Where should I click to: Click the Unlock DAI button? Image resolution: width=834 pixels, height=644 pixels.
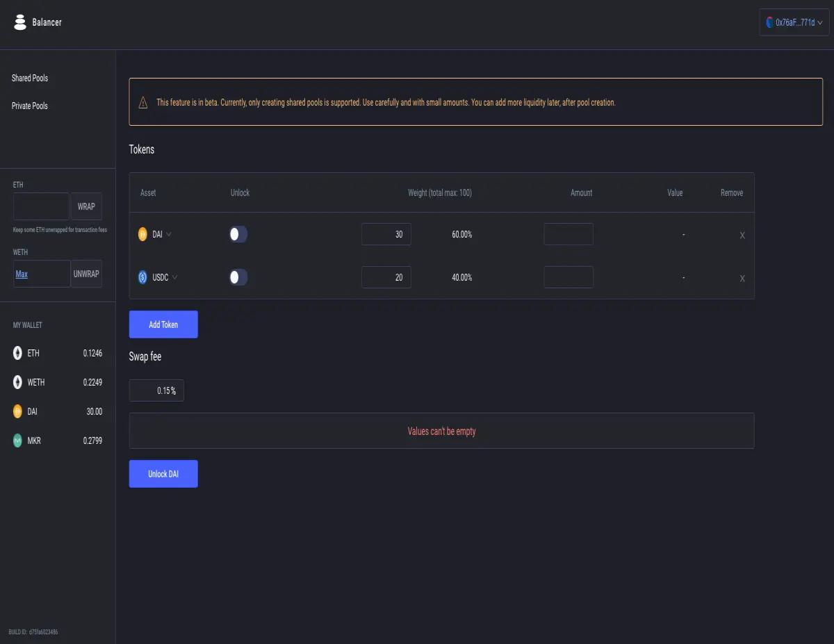pos(163,474)
